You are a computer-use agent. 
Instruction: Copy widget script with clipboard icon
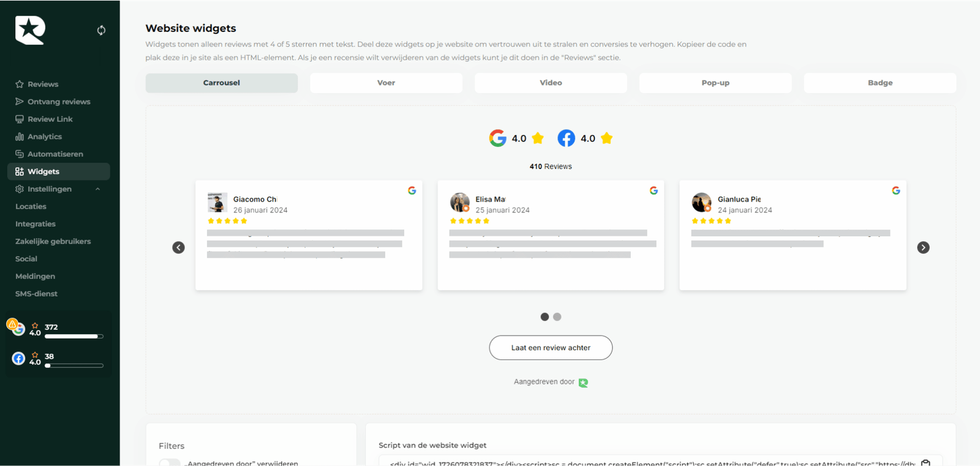click(x=925, y=462)
